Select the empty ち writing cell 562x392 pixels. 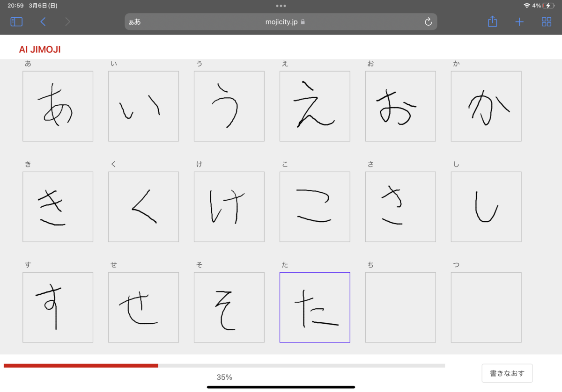click(x=400, y=307)
